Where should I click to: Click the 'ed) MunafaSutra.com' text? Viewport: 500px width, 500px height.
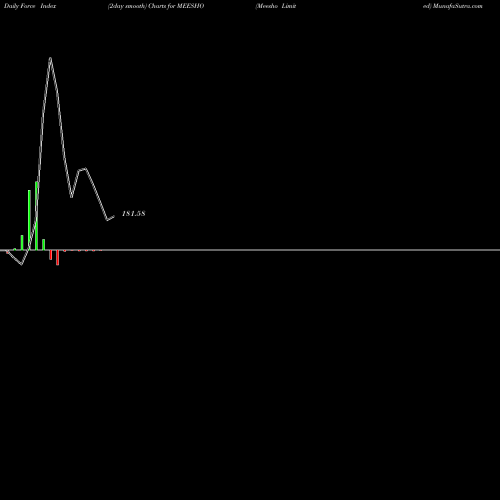point(453,6)
